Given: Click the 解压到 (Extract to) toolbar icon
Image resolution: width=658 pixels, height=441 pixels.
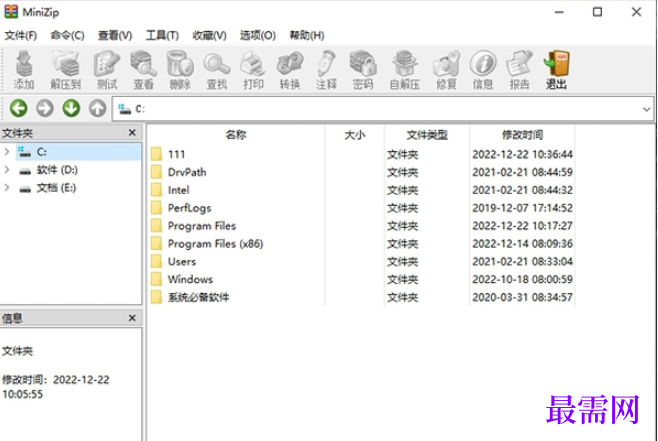Looking at the screenshot, I should [65, 70].
